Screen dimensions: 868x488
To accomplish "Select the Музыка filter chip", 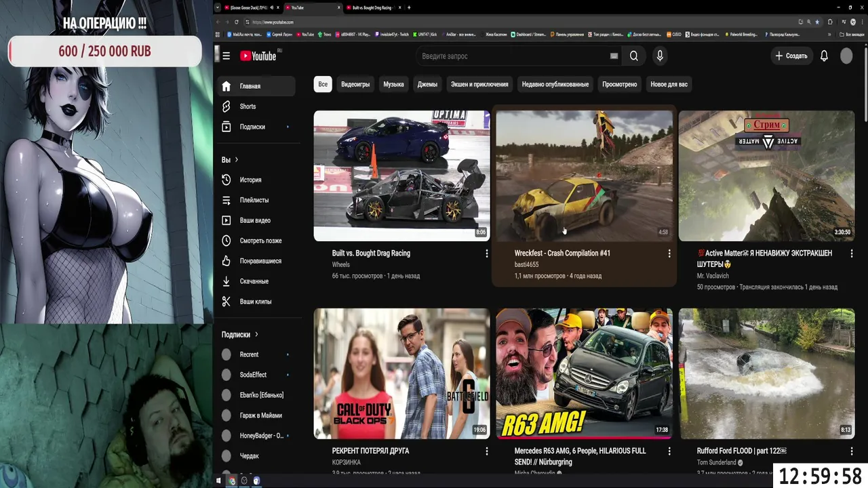I will pos(393,85).
